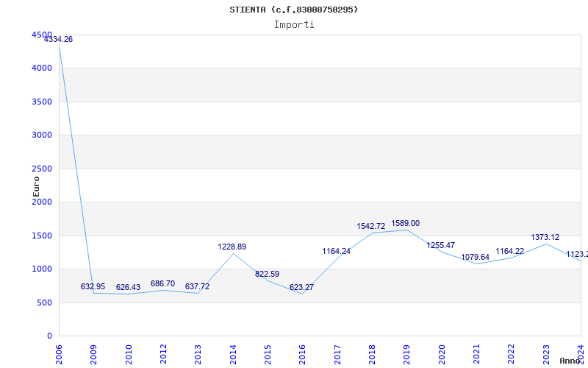Select year 2019 on the x-axis
This screenshot has width=588, height=368.
(408, 352)
